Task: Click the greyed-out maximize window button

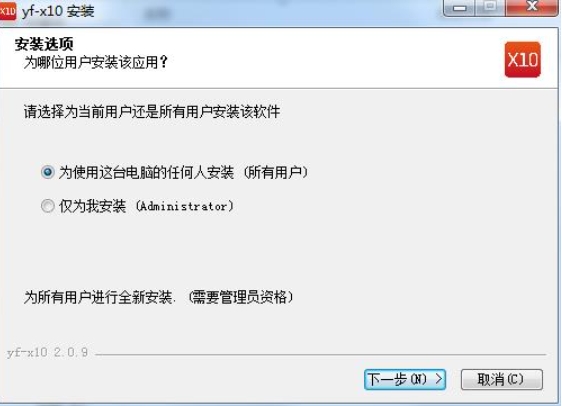Action: coord(490,7)
